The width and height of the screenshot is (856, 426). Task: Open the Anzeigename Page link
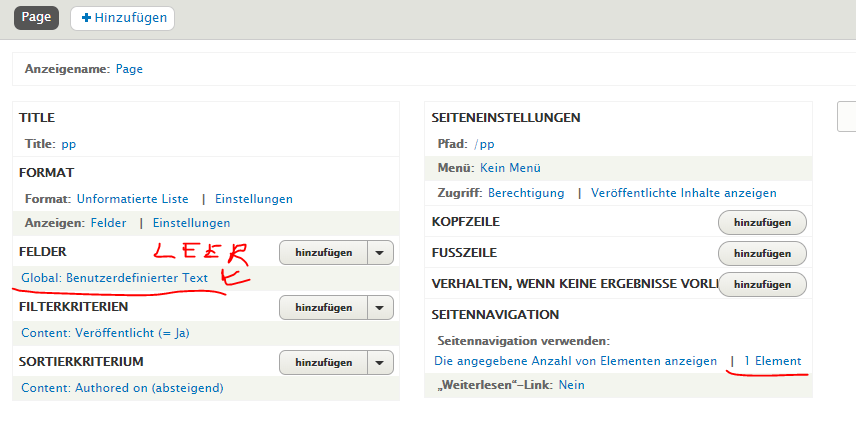[129, 69]
